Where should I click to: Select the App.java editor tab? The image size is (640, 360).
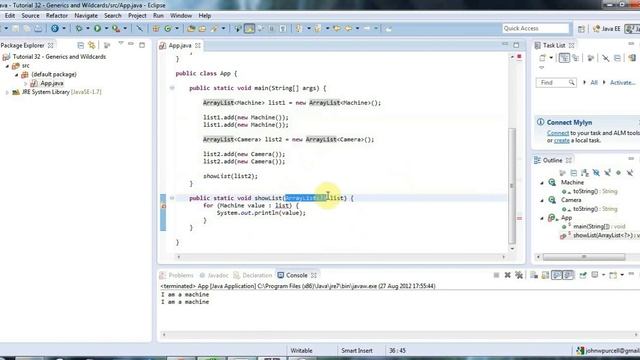coord(180,45)
